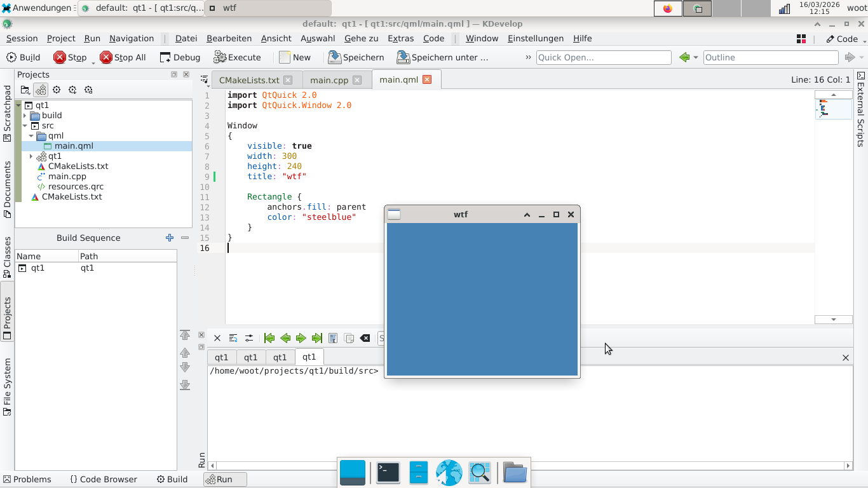Switch to the main.cpp editor tab
Viewport: 868px width, 488px height.
point(329,80)
